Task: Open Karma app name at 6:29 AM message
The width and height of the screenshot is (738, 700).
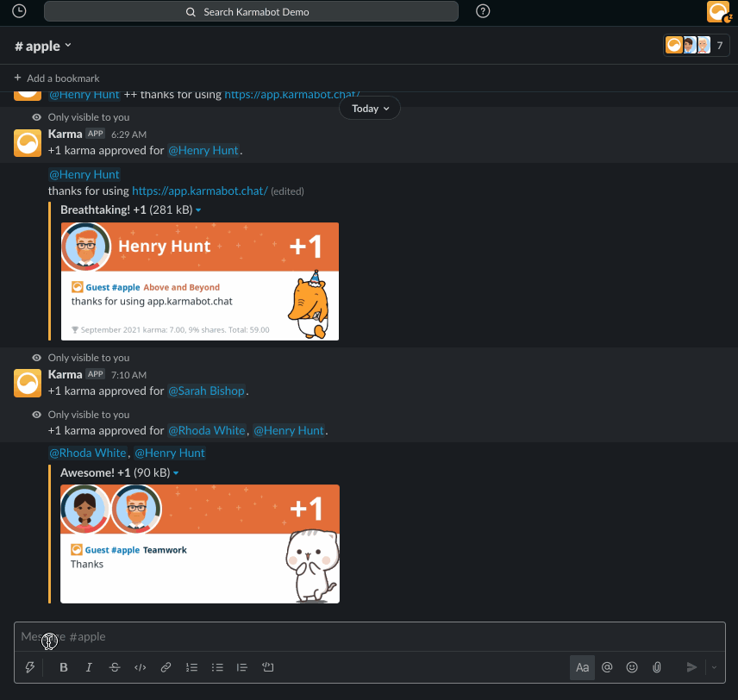Action: [65, 134]
